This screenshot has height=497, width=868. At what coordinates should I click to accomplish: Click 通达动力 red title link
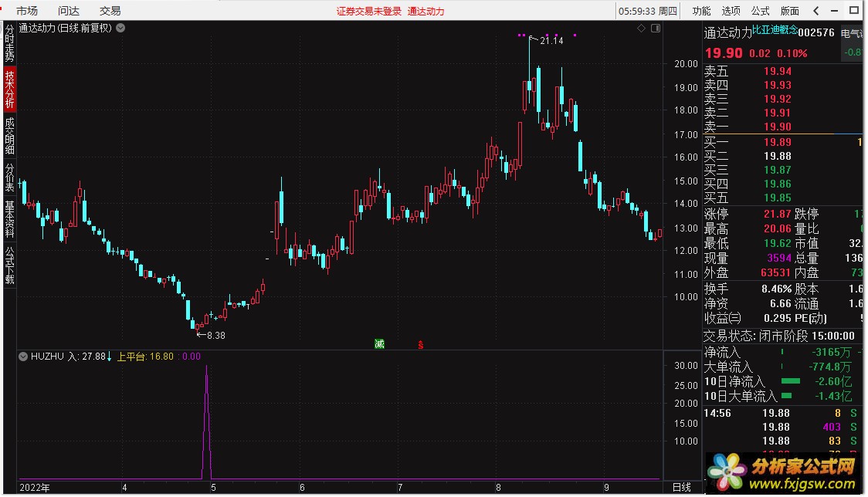(426, 11)
